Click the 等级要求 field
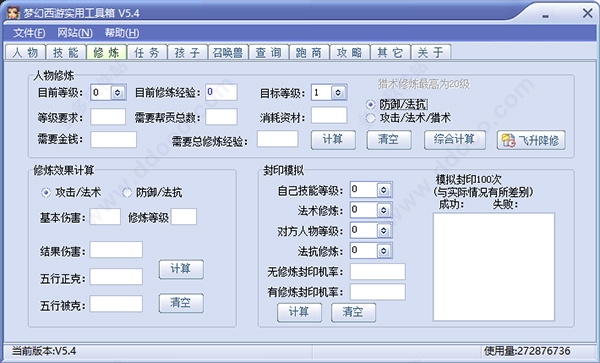Image resolution: width=600 pixels, height=363 pixels. [108, 117]
